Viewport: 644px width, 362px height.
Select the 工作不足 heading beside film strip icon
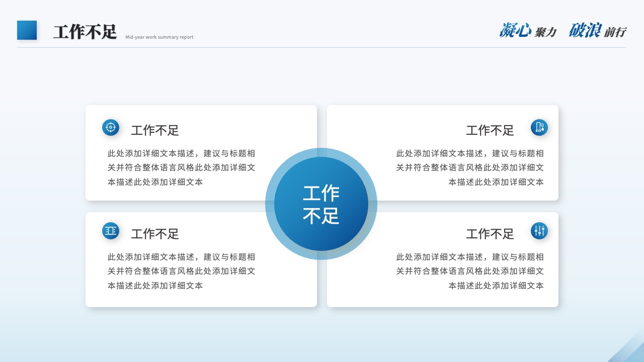click(155, 234)
